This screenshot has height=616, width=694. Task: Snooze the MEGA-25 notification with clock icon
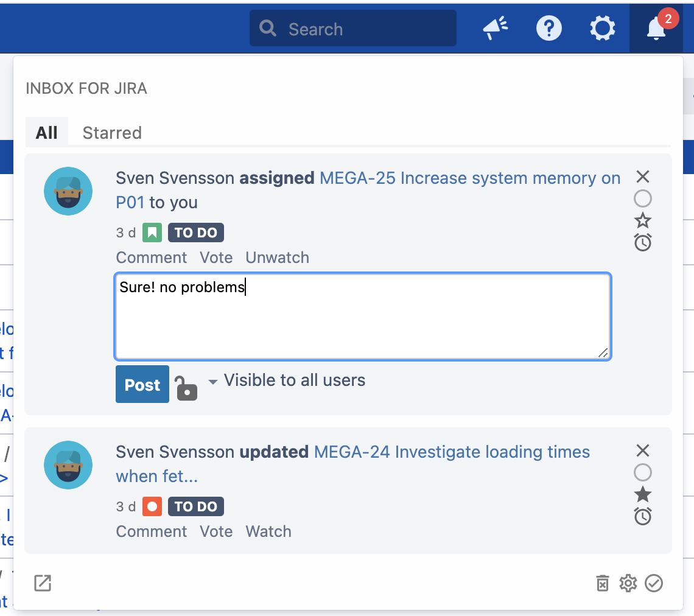coord(643,242)
